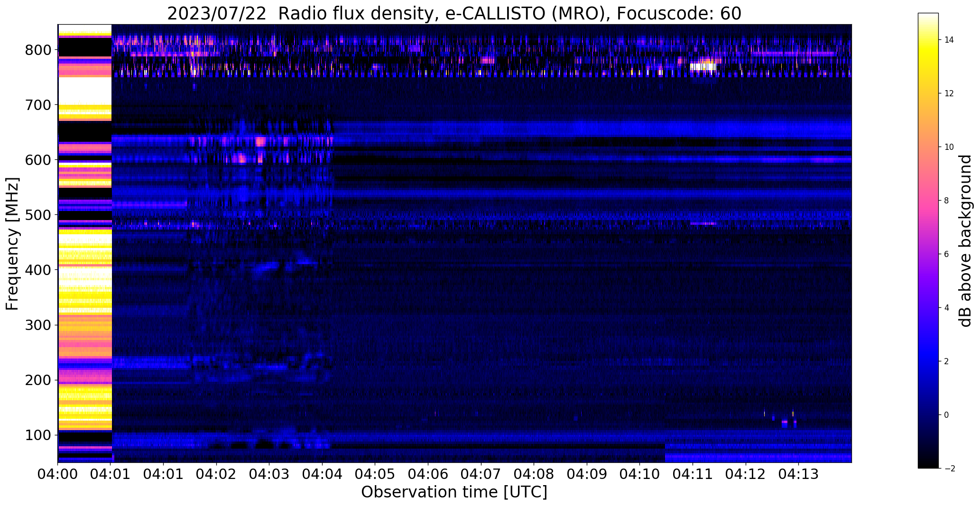Click the colorbar tick label 14
The width and height of the screenshot is (980, 506).
point(949,40)
